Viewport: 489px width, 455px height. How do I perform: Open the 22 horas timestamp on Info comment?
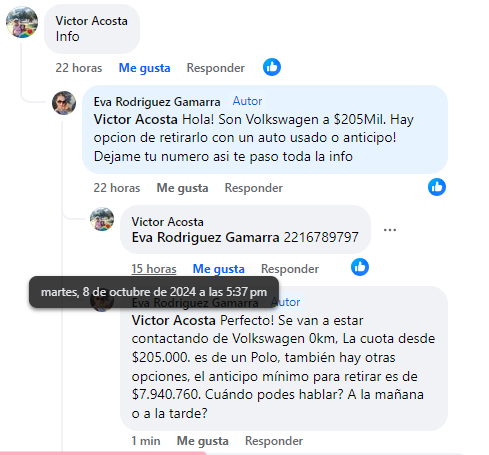click(x=79, y=68)
